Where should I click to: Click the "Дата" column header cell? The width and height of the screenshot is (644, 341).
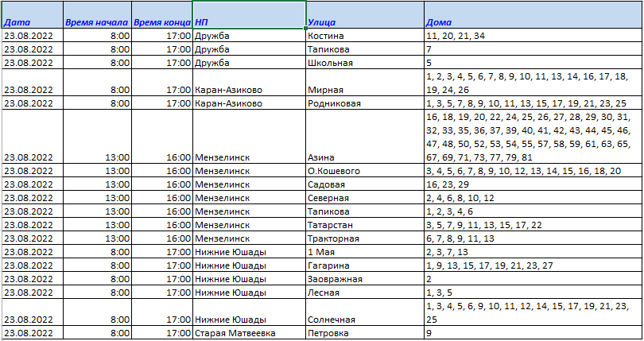click(x=32, y=22)
